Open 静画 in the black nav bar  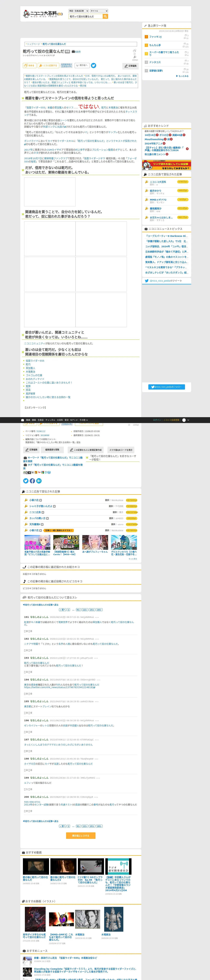pos(34,420)
